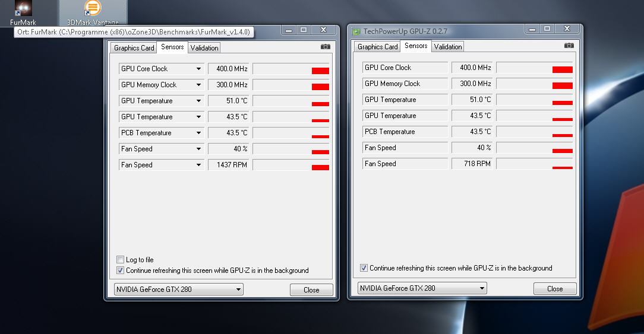Close the right TechPowerUp GPU-Z window with X
Viewport: 644px width, 334px height.
[x=567, y=28]
